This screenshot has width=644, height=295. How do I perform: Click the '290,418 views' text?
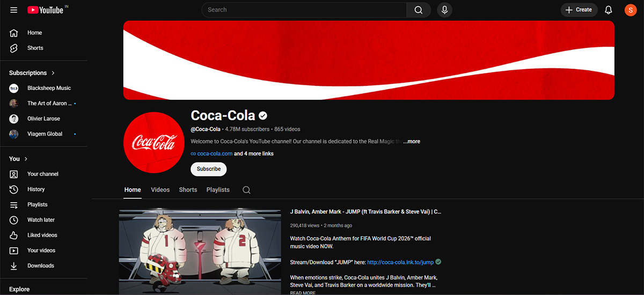(x=305, y=226)
